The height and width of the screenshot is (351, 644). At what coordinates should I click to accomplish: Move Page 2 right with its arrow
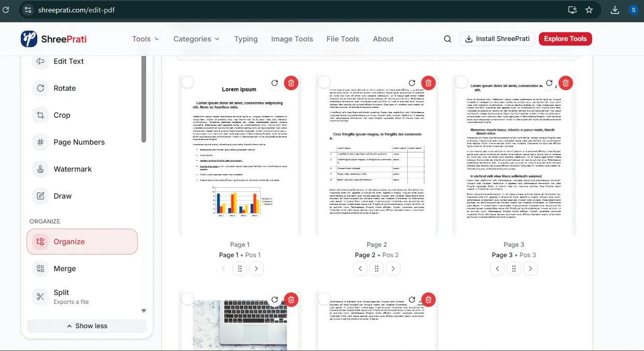[x=393, y=269]
